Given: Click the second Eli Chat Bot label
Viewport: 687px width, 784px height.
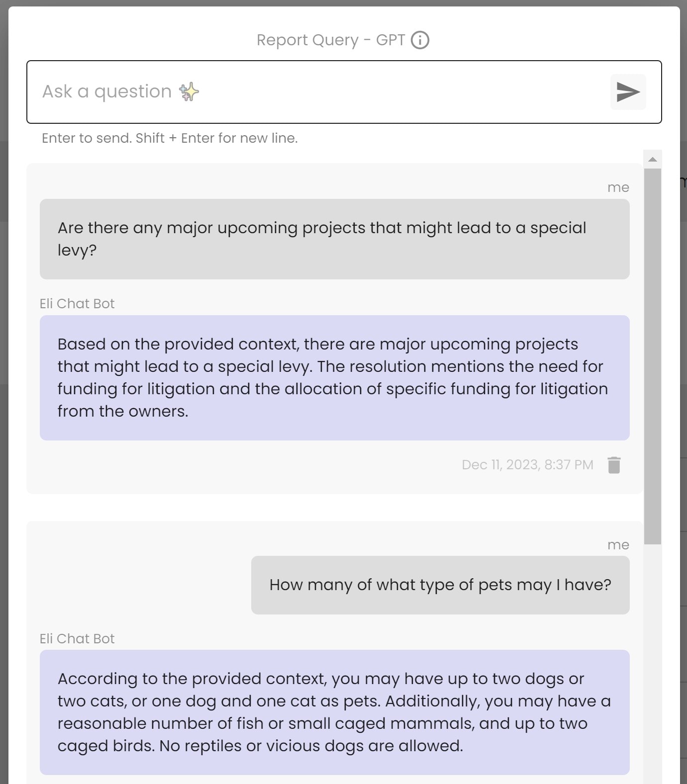Looking at the screenshot, I should (x=77, y=638).
